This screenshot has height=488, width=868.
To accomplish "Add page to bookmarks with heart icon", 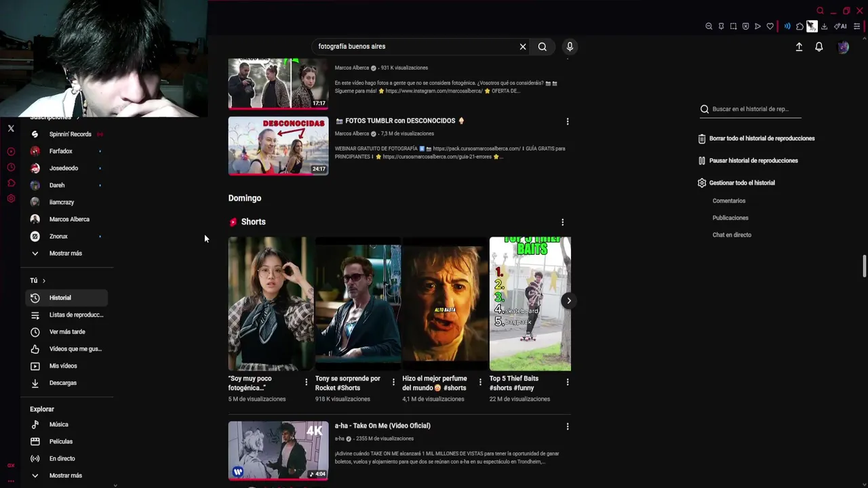I will (770, 26).
